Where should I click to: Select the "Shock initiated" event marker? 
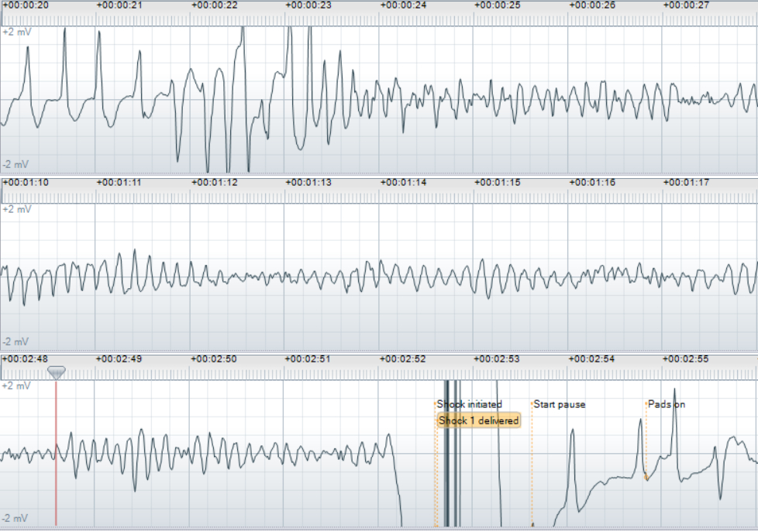[470, 404]
